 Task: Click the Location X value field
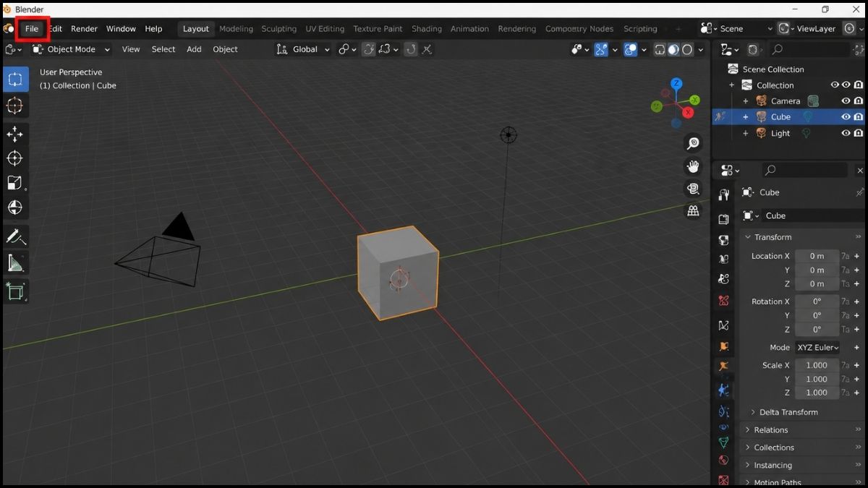click(x=817, y=256)
